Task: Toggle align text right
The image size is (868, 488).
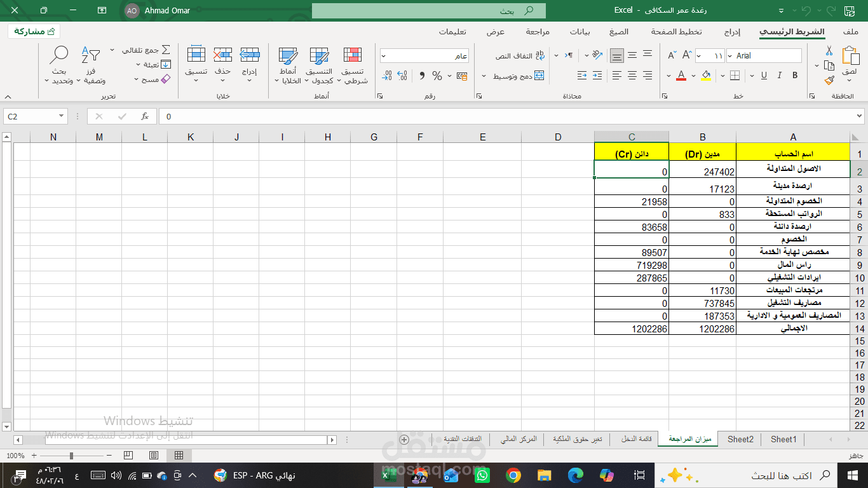Action: tap(648, 76)
